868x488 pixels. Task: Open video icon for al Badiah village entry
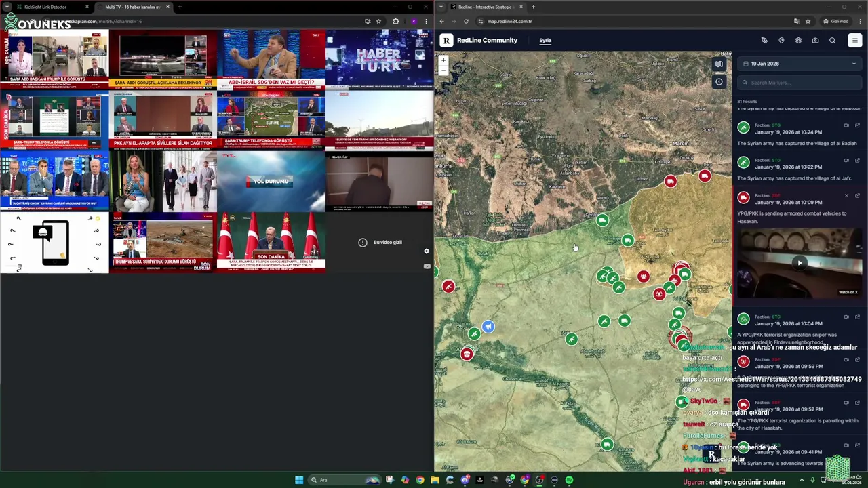point(846,125)
